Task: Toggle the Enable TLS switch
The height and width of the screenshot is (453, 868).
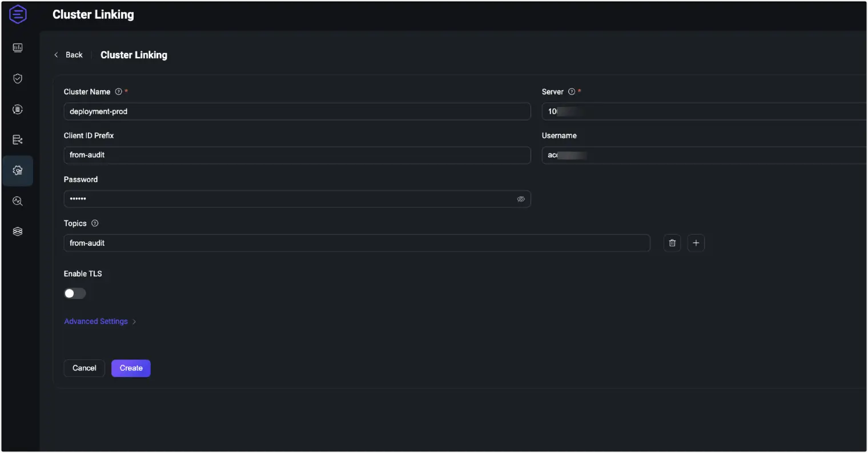Action: tap(75, 293)
